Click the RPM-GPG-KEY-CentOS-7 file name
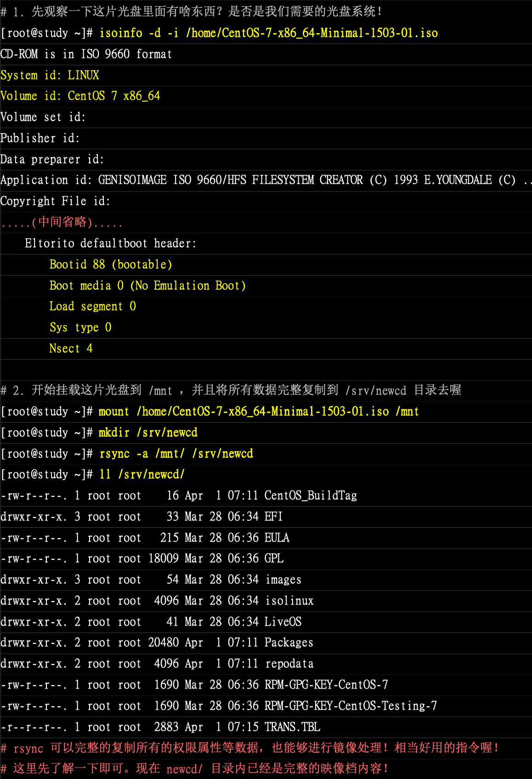The image size is (532, 779). (326, 685)
